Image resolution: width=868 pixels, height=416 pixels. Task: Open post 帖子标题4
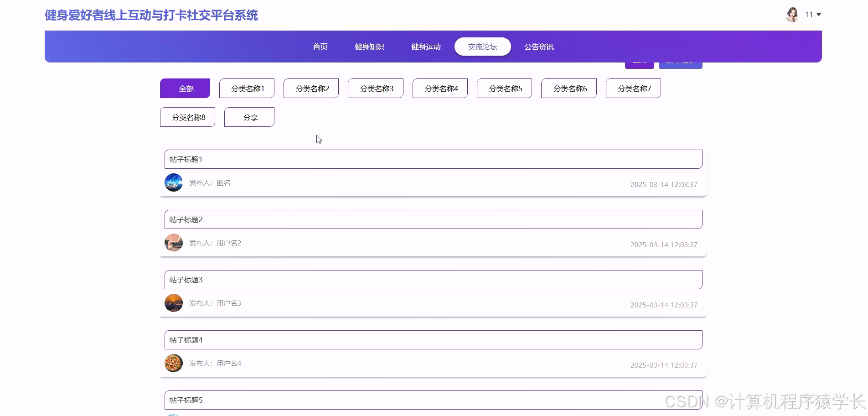click(433, 340)
